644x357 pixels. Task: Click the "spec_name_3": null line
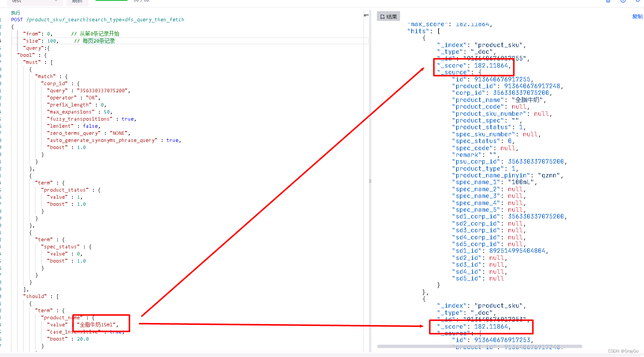[x=489, y=196]
